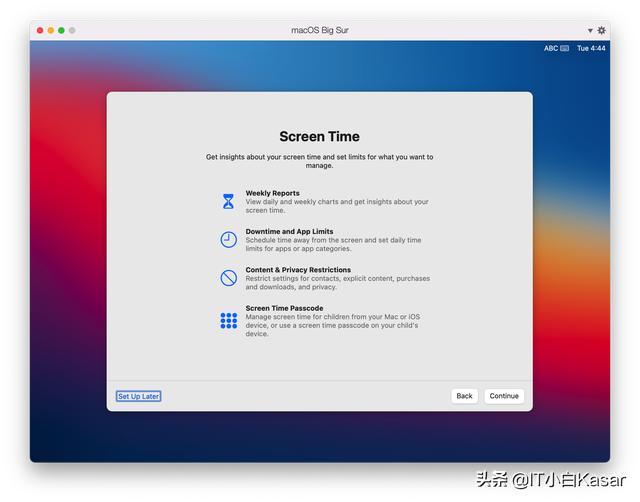Maximize the VM window with green button

(x=61, y=30)
